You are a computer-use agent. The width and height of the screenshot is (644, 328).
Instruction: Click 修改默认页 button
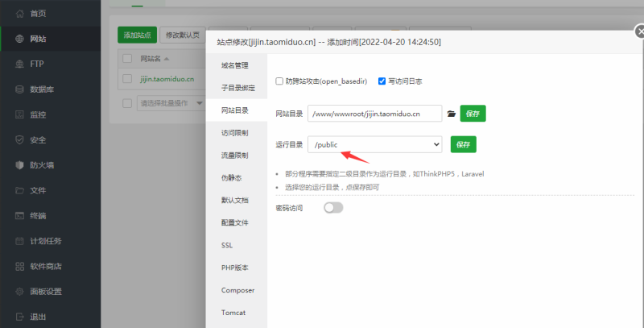183,35
